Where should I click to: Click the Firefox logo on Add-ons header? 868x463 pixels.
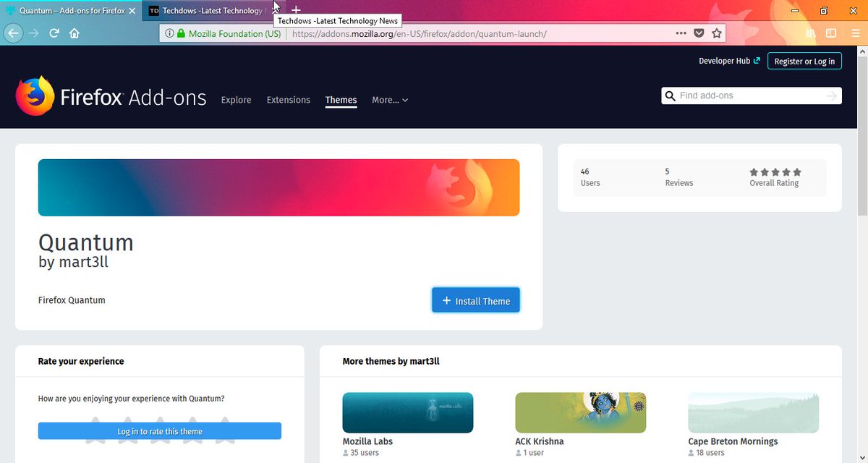point(35,95)
